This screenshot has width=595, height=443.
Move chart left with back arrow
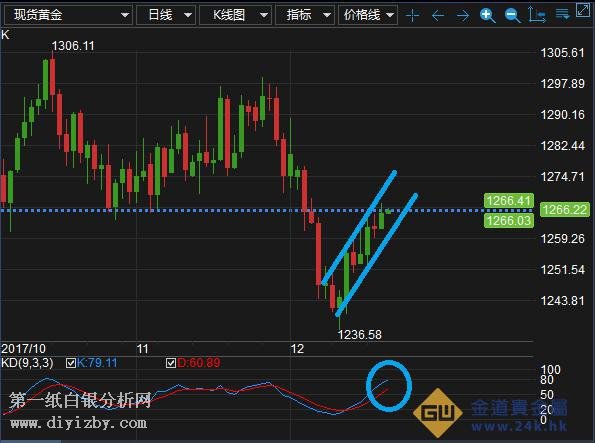click(438, 16)
